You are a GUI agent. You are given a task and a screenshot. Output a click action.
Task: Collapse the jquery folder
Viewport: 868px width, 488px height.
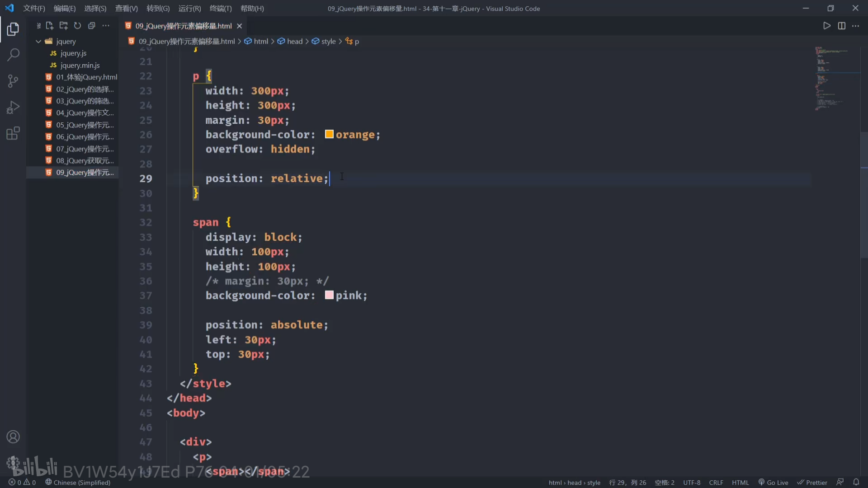pos(38,41)
